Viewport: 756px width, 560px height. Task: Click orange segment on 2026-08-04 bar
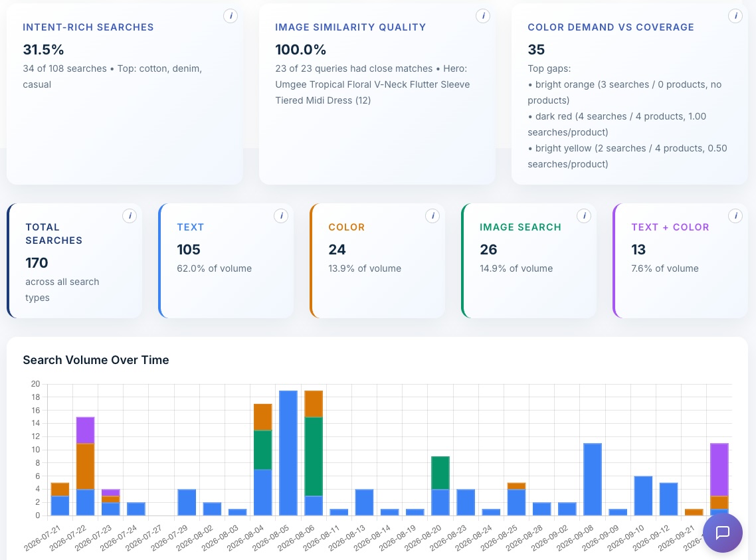point(263,417)
